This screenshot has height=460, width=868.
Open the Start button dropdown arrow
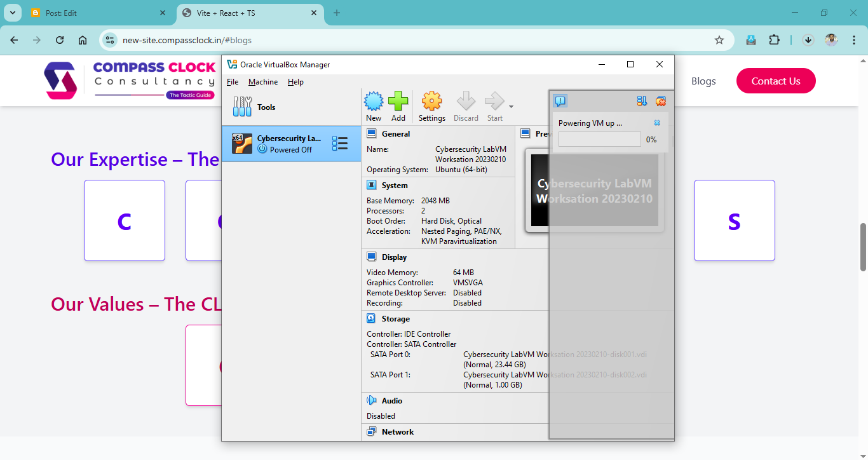pyautogui.click(x=511, y=107)
